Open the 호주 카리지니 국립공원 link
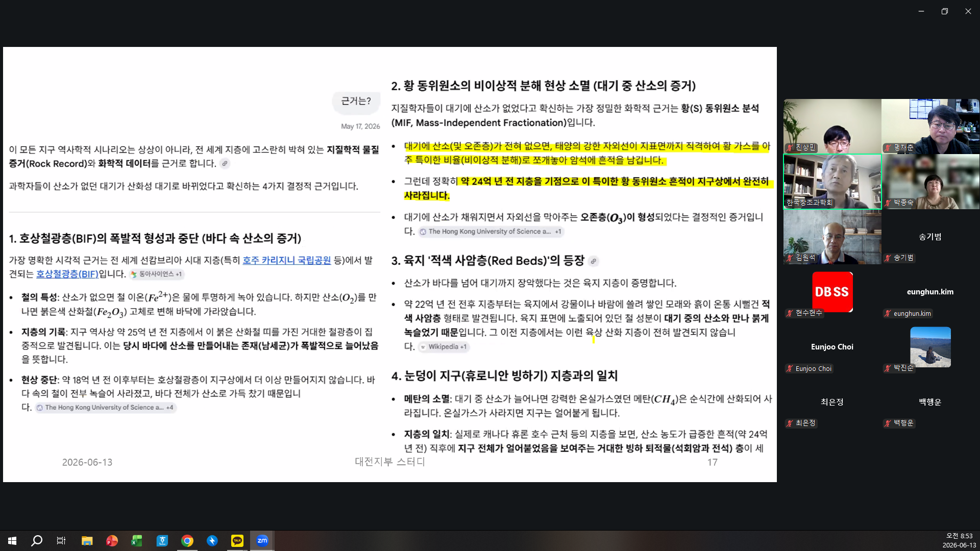This screenshot has height=551, width=980. point(287,260)
